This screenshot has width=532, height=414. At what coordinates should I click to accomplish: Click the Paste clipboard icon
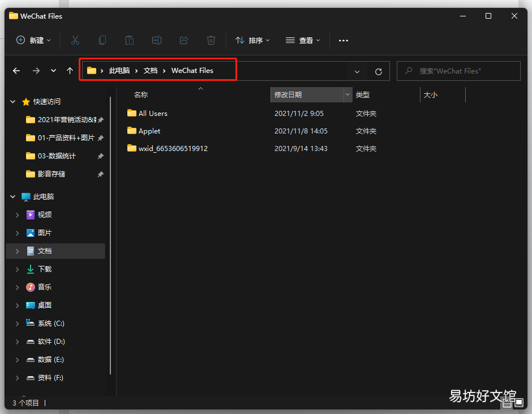pyautogui.click(x=129, y=40)
